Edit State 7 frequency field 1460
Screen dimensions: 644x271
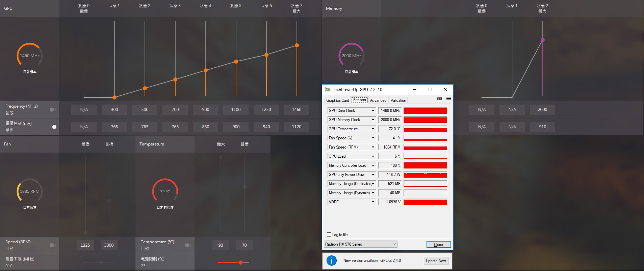pyautogui.click(x=297, y=110)
